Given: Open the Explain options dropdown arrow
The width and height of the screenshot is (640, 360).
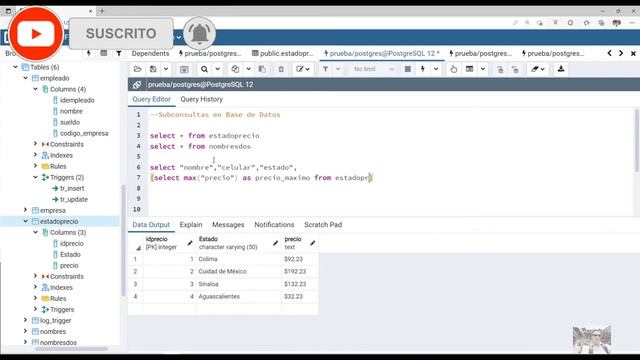Looking at the screenshot, I should [483, 69].
